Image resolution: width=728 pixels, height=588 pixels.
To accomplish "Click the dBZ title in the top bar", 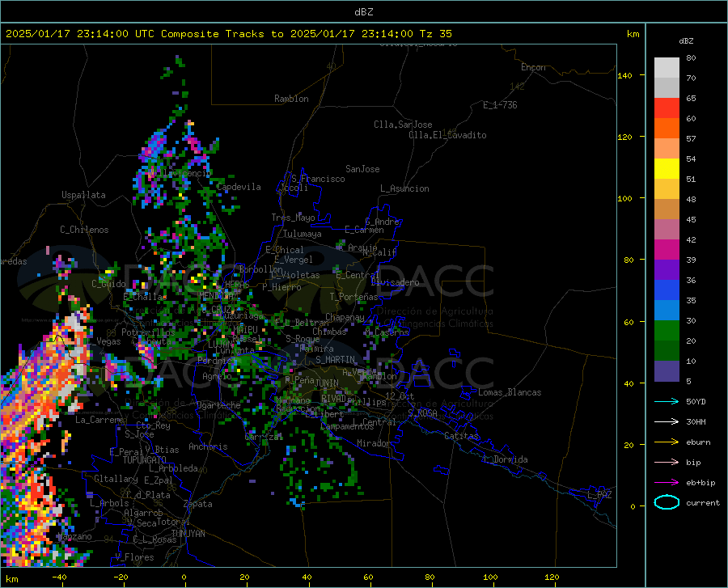I will click(363, 12).
